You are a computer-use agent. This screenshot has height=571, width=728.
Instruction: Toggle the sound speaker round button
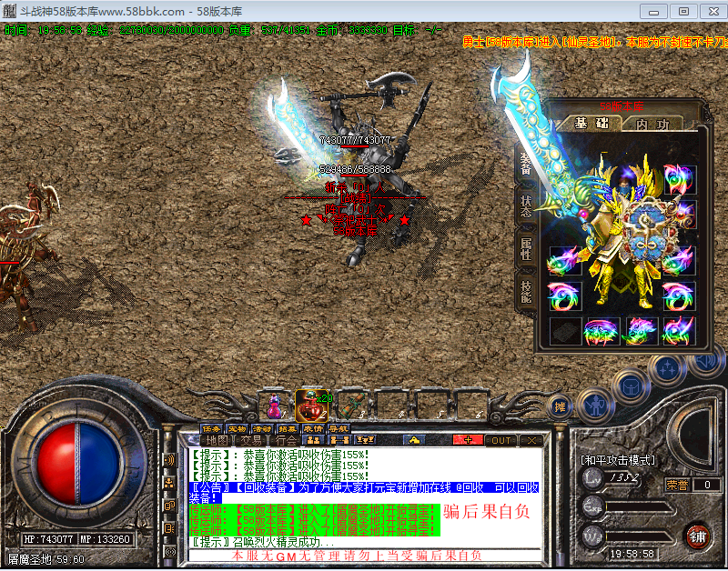coord(706,361)
